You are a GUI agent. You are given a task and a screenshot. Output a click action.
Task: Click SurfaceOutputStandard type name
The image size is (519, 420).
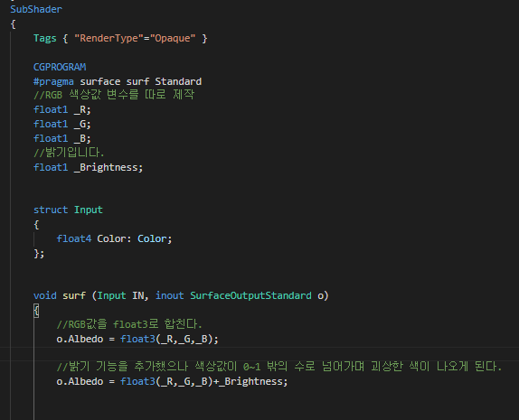click(x=250, y=295)
